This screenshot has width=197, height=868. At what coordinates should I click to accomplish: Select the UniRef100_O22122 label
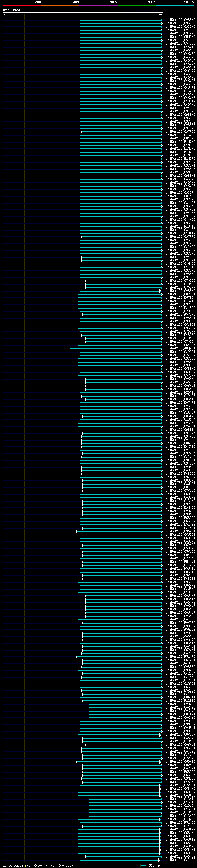tap(180, 860)
